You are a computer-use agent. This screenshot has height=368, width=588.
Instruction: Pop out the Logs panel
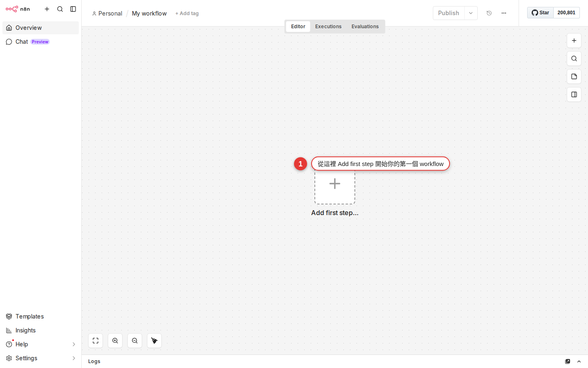(x=568, y=361)
